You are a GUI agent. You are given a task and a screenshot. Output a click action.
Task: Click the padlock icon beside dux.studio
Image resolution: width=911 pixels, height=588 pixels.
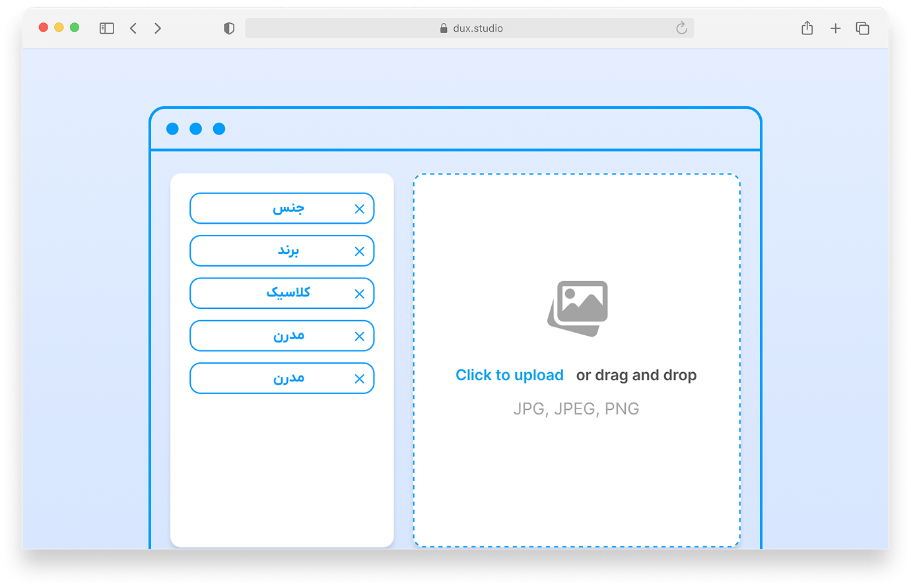pyautogui.click(x=444, y=28)
